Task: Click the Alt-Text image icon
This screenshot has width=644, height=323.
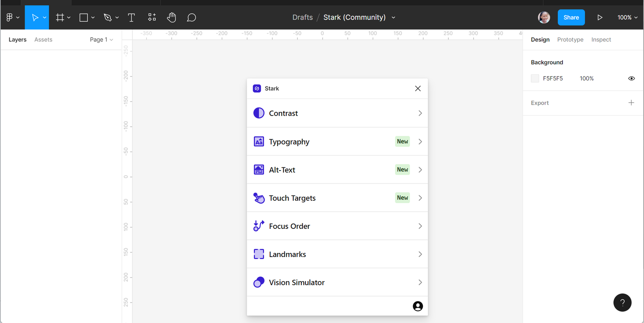Action: pyautogui.click(x=259, y=170)
